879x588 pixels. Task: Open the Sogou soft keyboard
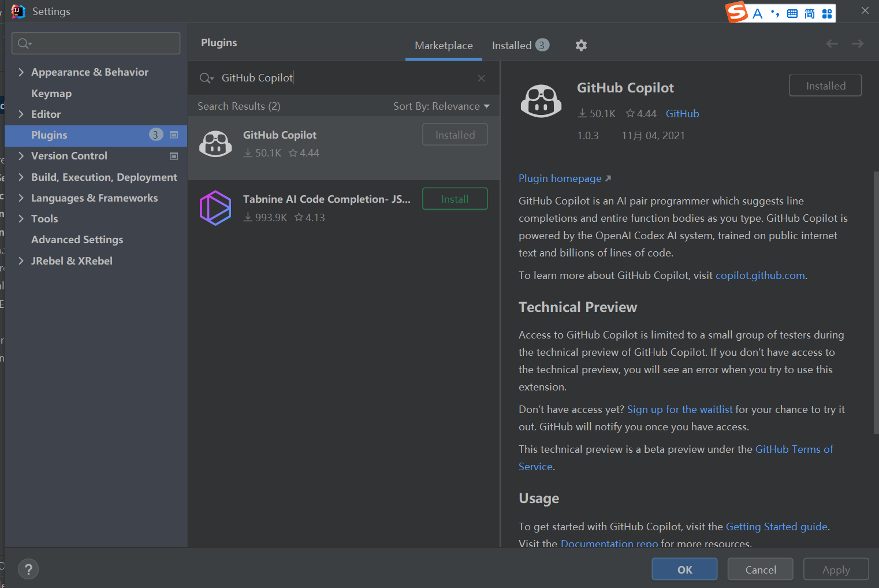[x=792, y=13]
